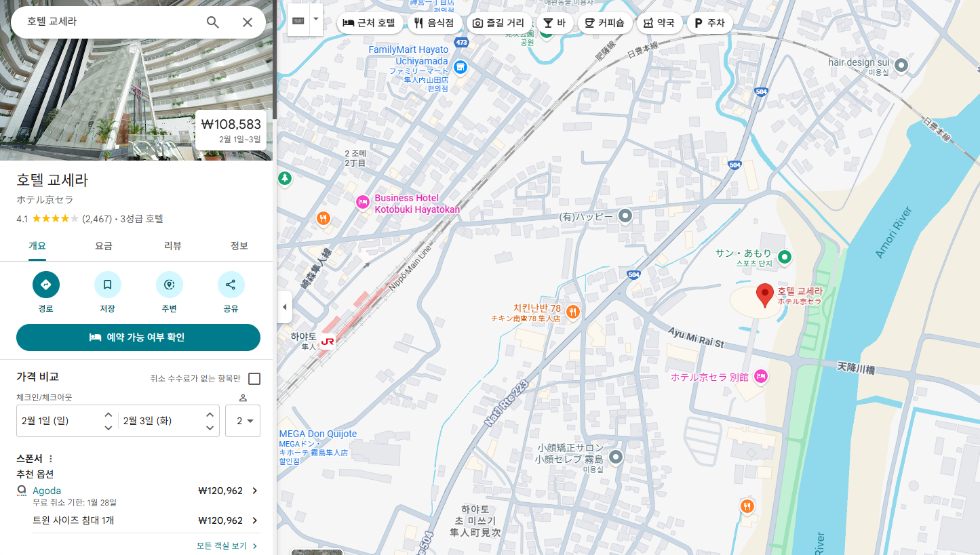Expand Agoda ₩120,962 price chevron
The height and width of the screenshot is (555, 980).
pyautogui.click(x=255, y=491)
